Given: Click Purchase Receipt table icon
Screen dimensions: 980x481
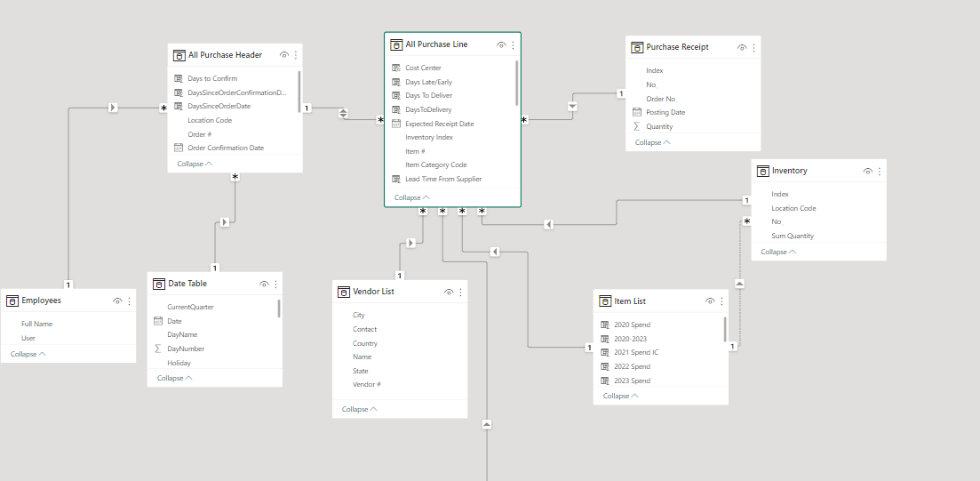Looking at the screenshot, I should (638, 47).
